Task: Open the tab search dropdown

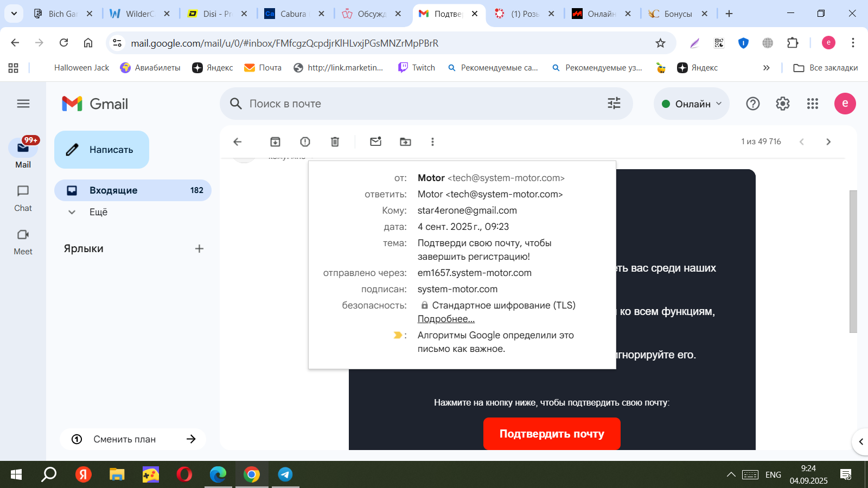Action: pyautogui.click(x=14, y=14)
